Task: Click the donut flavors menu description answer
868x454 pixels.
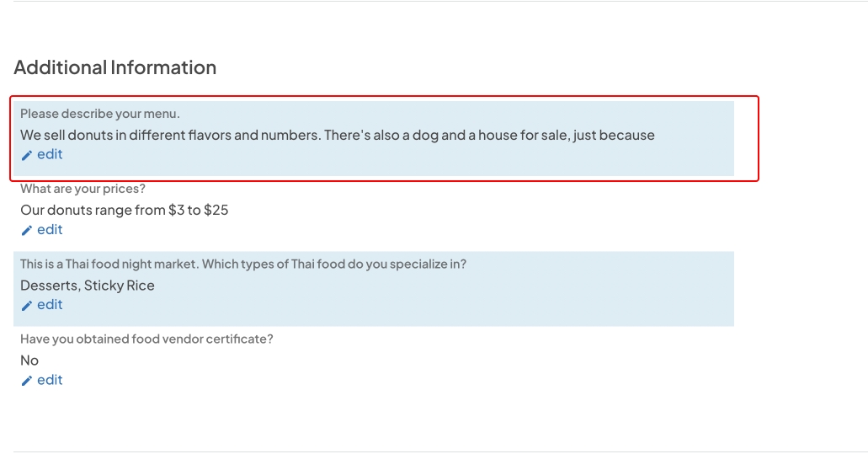Action: pyautogui.click(x=337, y=135)
